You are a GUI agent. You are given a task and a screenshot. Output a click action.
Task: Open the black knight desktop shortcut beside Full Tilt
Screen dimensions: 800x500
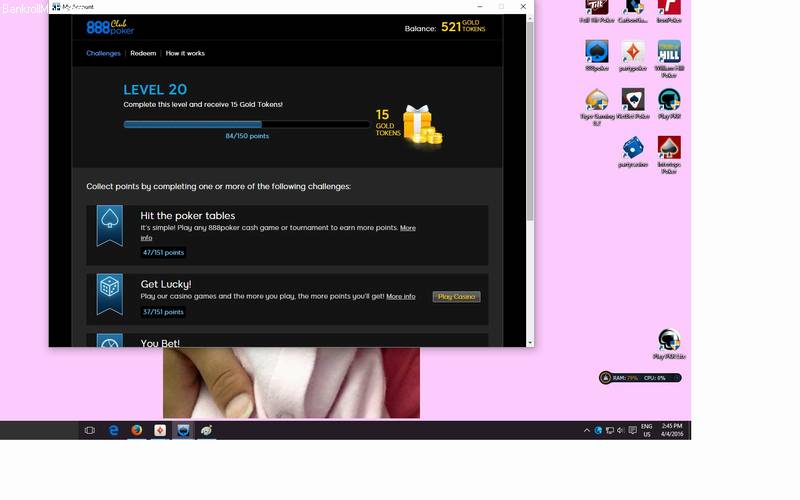(x=633, y=11)
